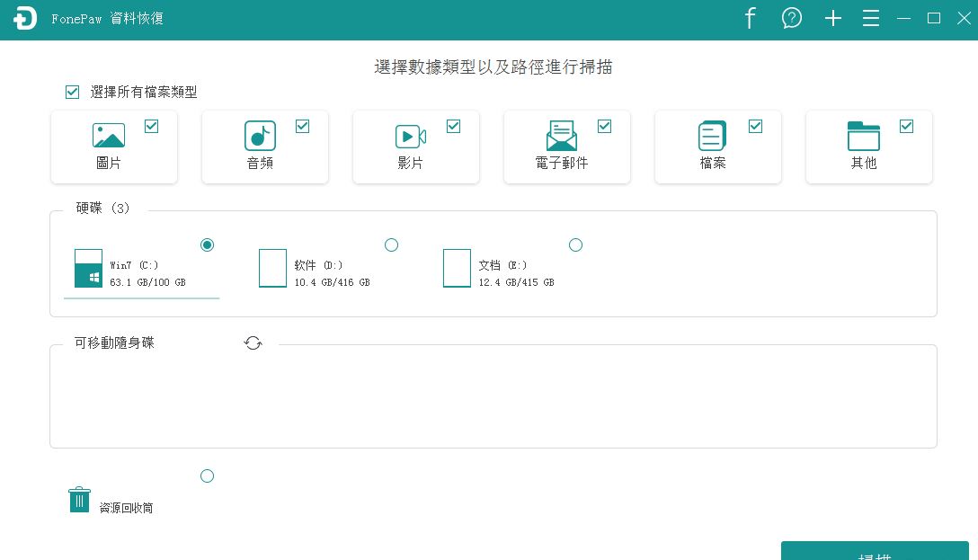Click the 電子郵件 label text
The height and width of the screenshot is (560, 978).
561,163
